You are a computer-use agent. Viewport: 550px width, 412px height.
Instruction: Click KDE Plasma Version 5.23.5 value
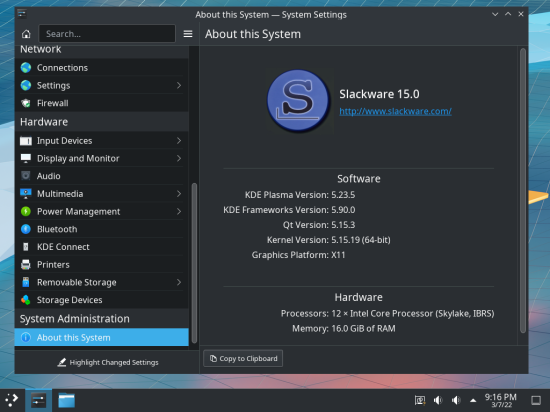click(343, 195)
